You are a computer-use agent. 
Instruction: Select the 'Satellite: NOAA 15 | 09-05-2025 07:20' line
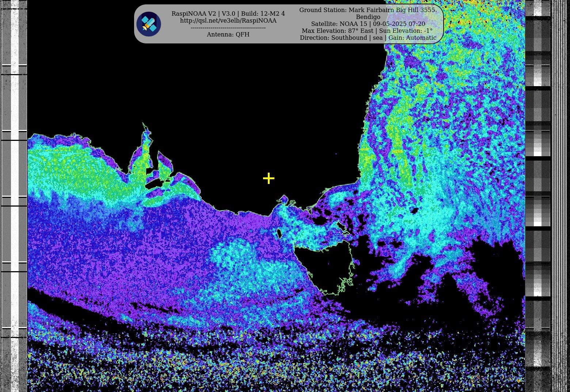pos(368,24)
